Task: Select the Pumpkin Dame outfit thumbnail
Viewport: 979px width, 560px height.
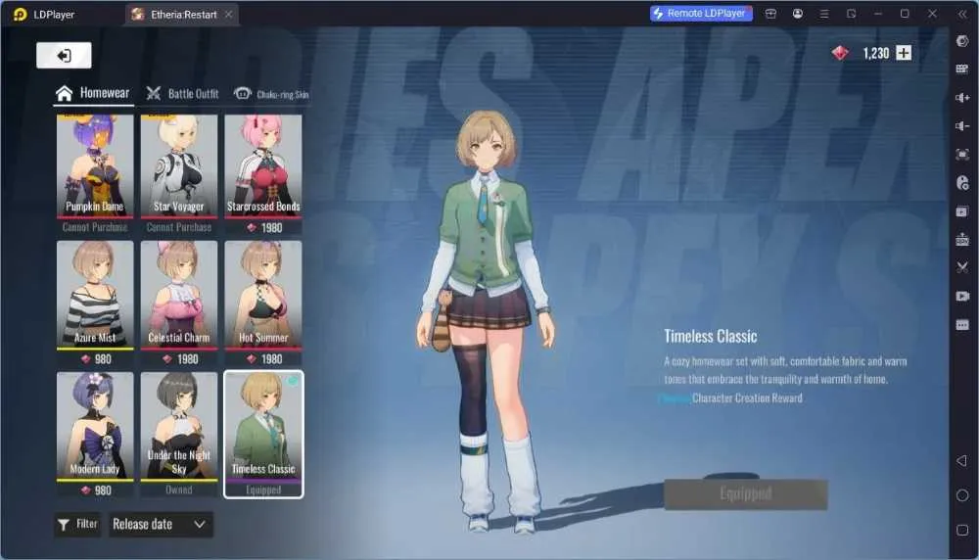Action: (x=95, y=166)
